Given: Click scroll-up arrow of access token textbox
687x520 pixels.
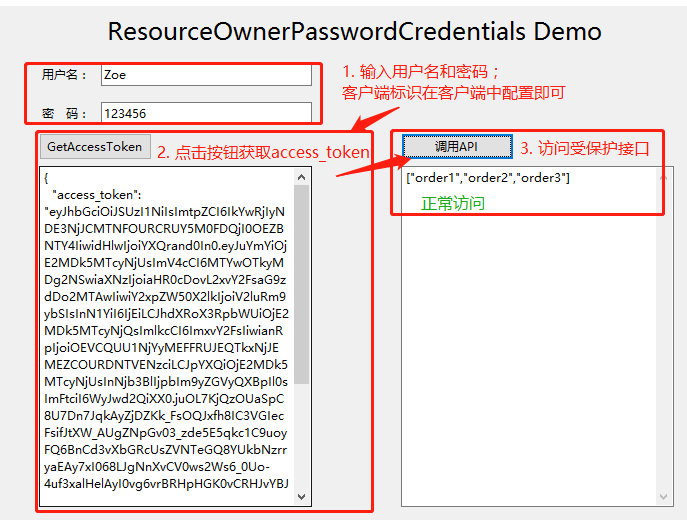Looking at the screenshot, I should pos(301,177).
